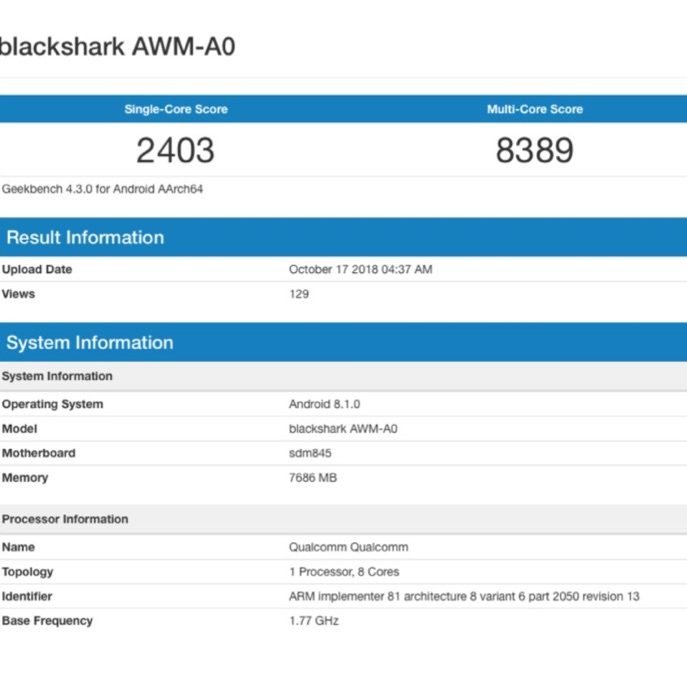Image resolution: width=687 pixels, height=673 pixels.
Task: Click the grey System Information subheader row
Action: [x=57, y=377]
